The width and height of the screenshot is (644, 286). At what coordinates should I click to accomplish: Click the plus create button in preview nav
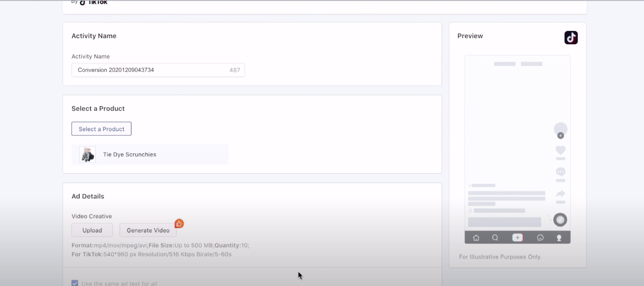pos(517,238)
